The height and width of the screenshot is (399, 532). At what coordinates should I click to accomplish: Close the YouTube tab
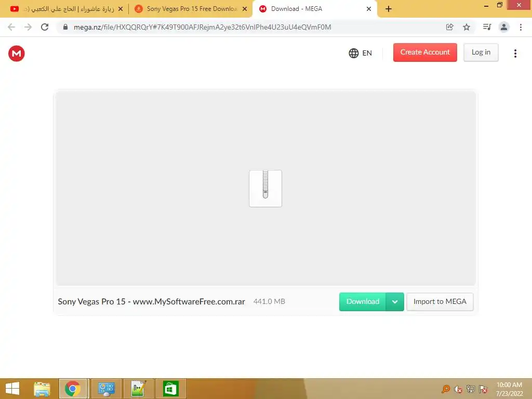[x=121, y=9]
